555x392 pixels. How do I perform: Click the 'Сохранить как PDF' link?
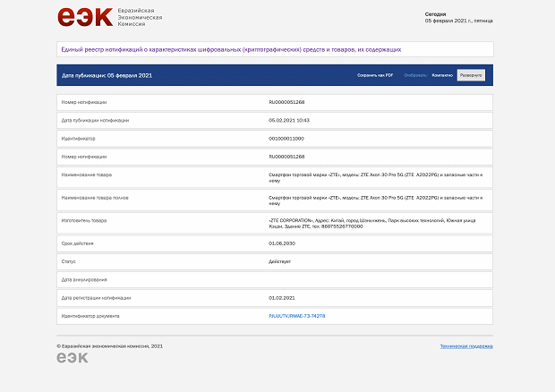click(375, 75)
